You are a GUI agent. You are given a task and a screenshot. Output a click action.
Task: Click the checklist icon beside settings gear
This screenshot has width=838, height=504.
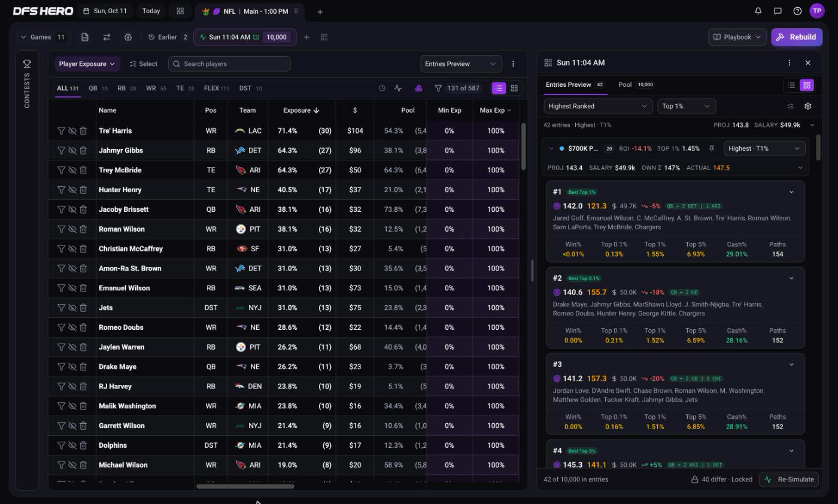pos(790,106)
